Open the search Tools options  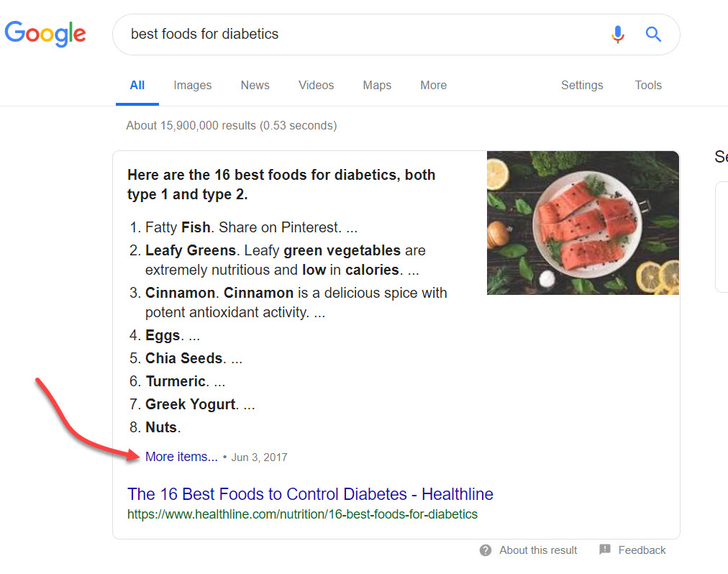[648, 85]
